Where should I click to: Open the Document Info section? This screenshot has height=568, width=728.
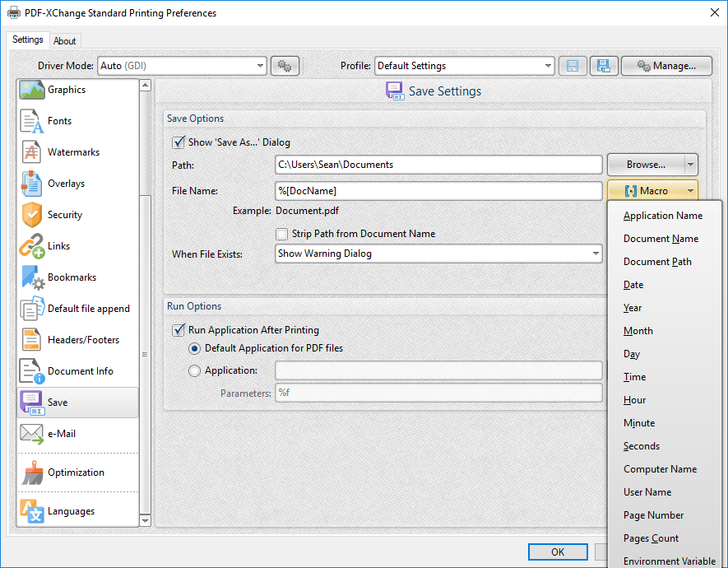tap(77, 371)
